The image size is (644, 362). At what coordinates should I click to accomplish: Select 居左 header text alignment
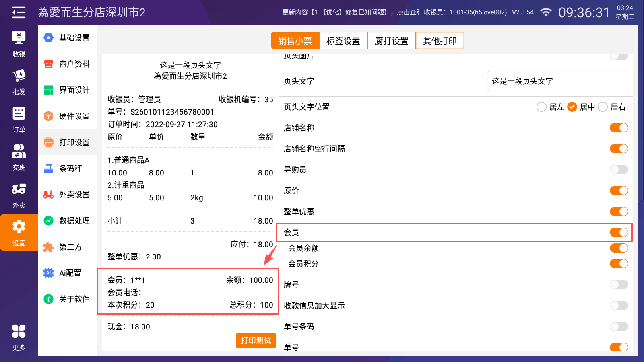click(x=542, y=107)
